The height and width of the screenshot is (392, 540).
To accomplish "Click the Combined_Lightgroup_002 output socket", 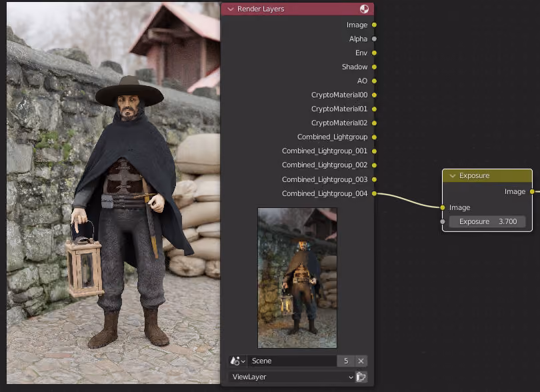I will [375, 165].
